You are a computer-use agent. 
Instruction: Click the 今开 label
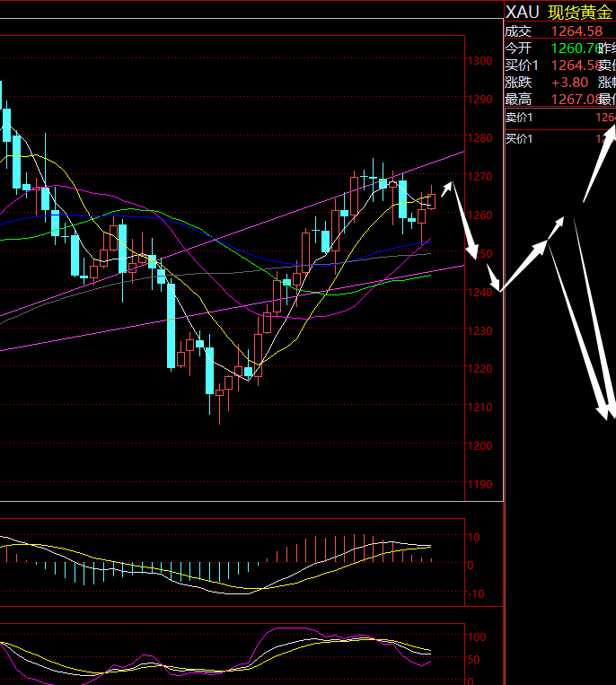point(518,48)
